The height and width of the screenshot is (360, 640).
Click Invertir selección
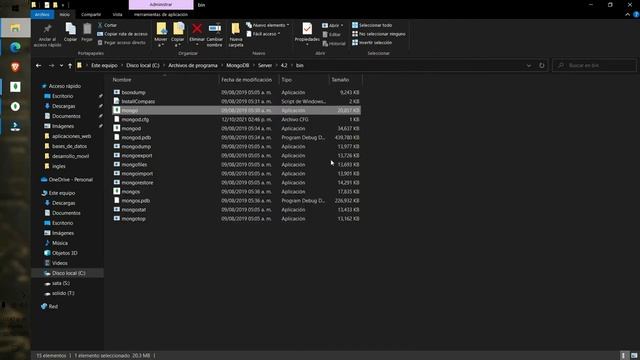pyautogui.click(x=372, y=42)
